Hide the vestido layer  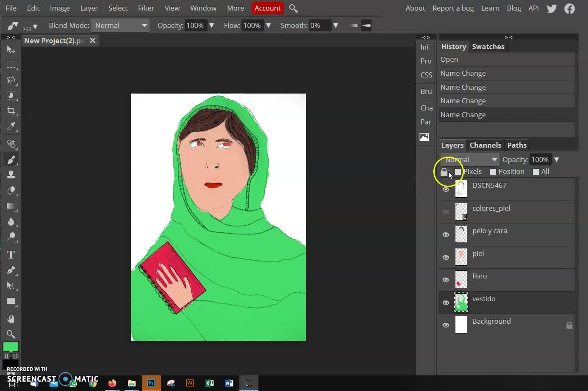coord(446,303)
